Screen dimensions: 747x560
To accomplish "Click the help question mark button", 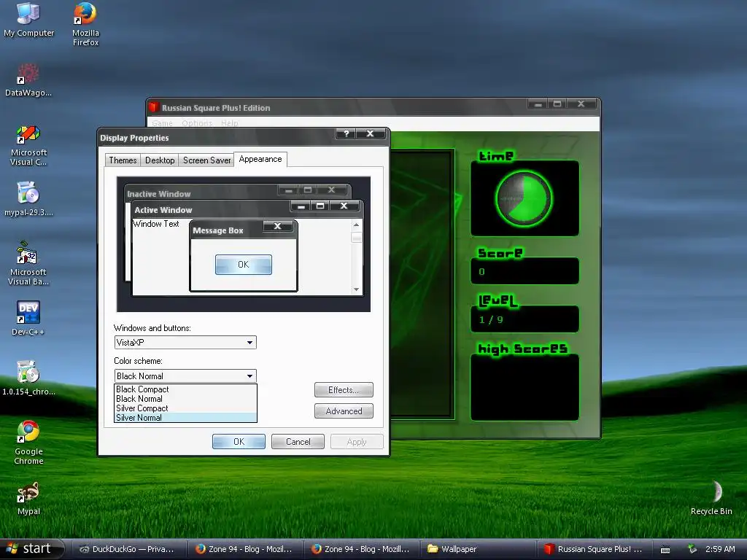I will [x=347, y=134].
